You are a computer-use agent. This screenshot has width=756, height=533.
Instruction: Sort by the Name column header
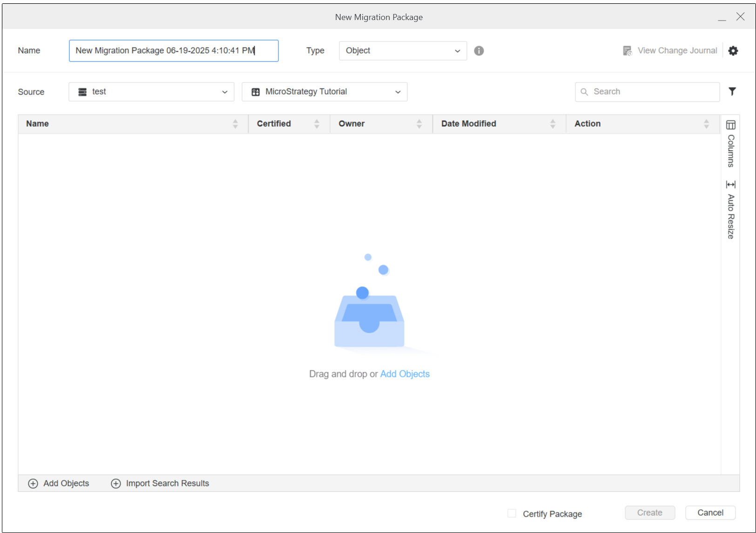(x=38, y=124)
